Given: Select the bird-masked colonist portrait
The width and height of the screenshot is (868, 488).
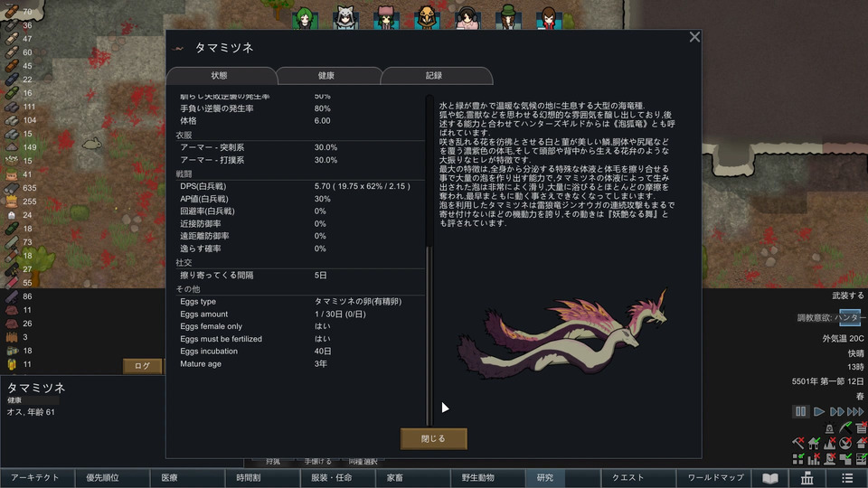Looking at the screenshot, I should point(427,16).
